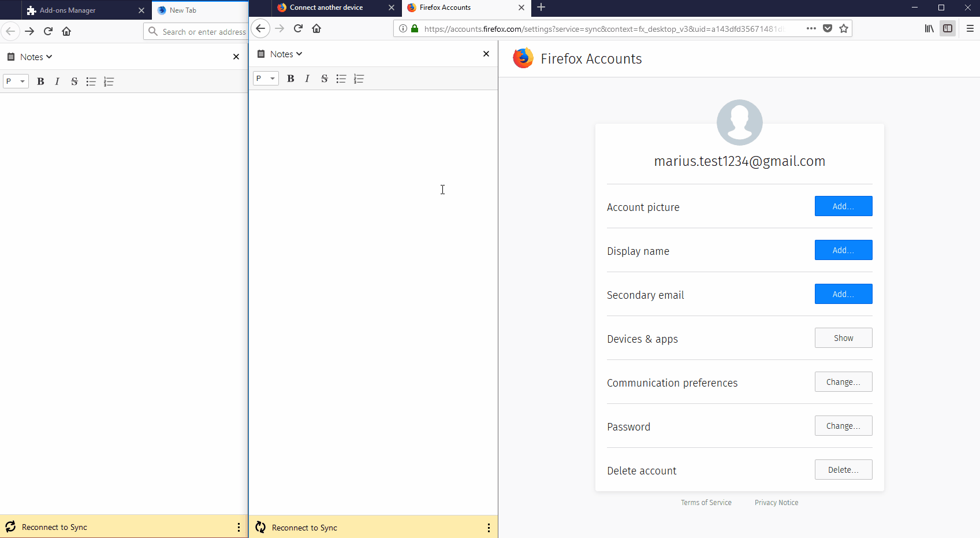The image size is (980, 538).
Task: Switch to New Tab tab in left window
Action: (200, 10)
